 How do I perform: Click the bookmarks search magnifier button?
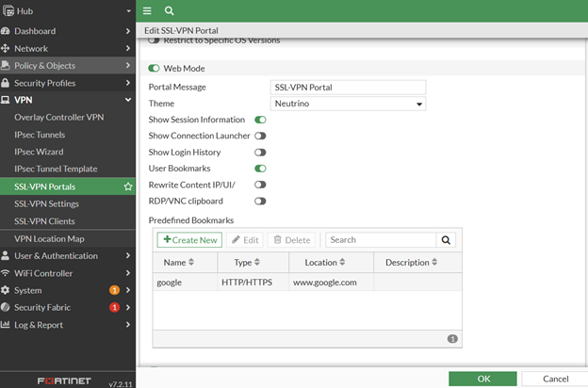coord(446,240)
